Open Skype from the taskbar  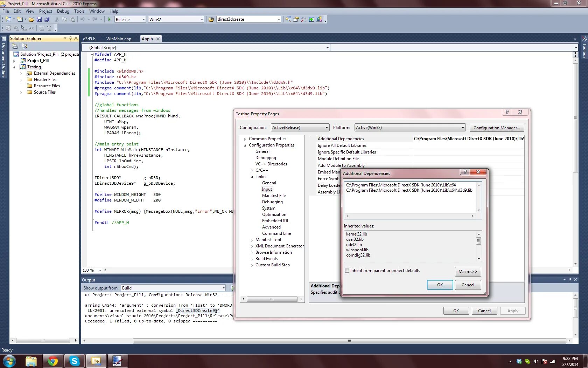point(75,361)
